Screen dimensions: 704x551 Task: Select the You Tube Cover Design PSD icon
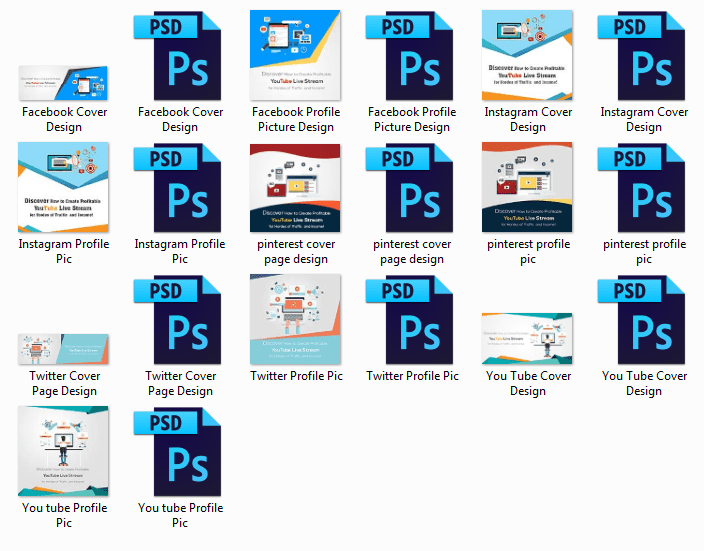[644, 320]
